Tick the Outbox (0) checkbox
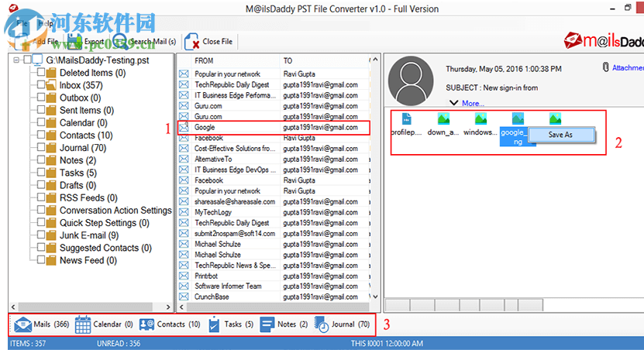644x360 pixels. (x=40, y=98)
